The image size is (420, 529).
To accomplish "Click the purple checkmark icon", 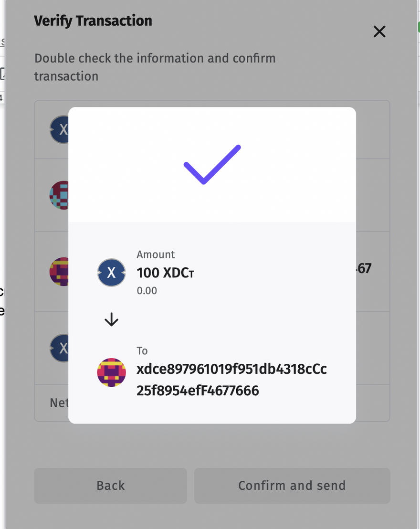I will click(212, 164).
